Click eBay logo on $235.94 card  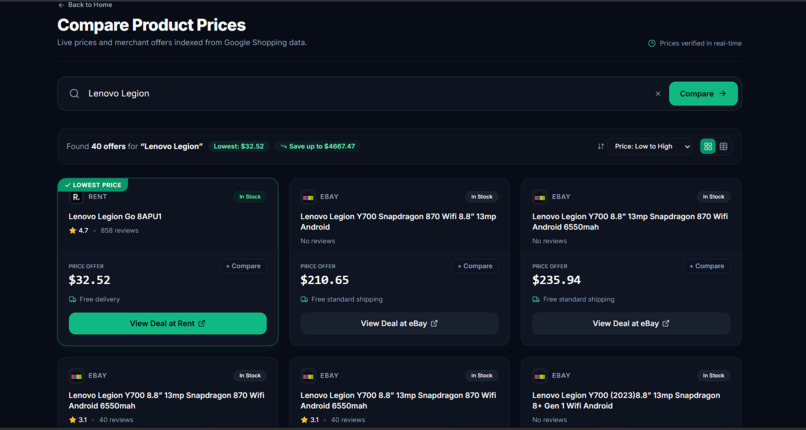(x=539, y=197)
